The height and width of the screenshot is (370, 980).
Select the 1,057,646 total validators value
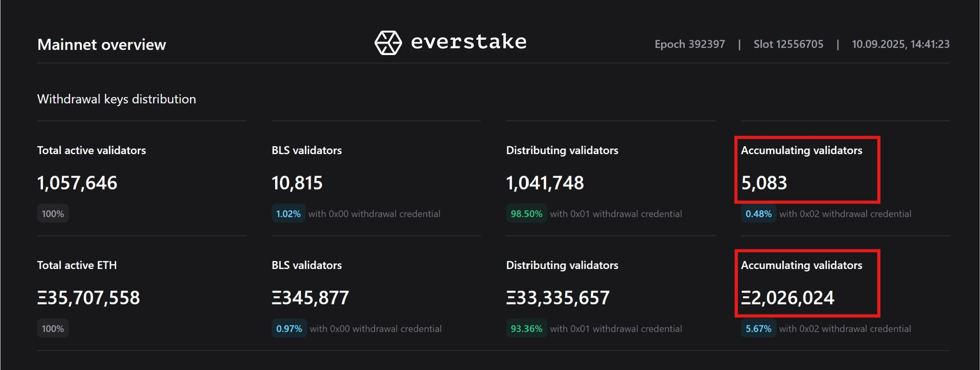[x=77, y=183]
